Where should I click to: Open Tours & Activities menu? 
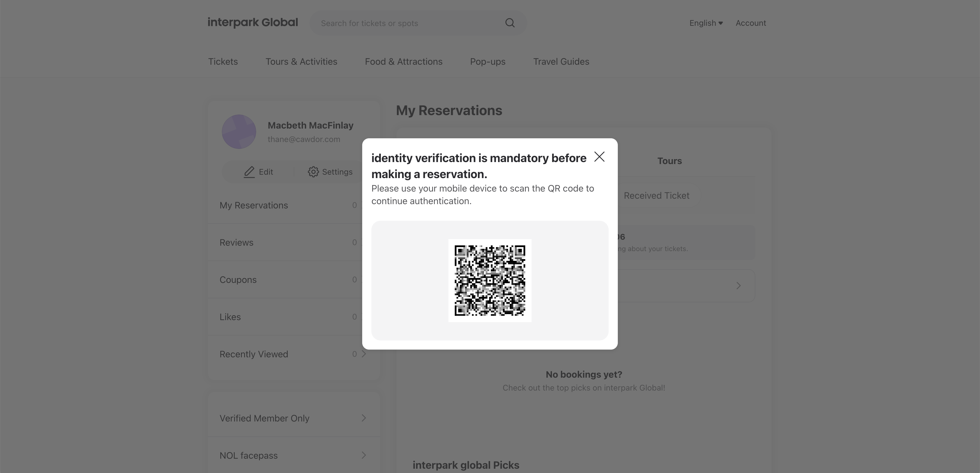pyautogui.click(x=301, y=62)
